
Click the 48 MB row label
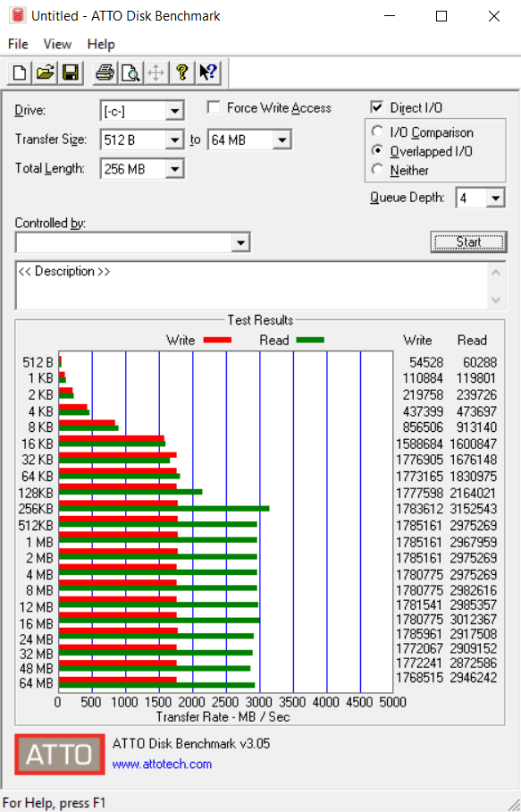37,669
